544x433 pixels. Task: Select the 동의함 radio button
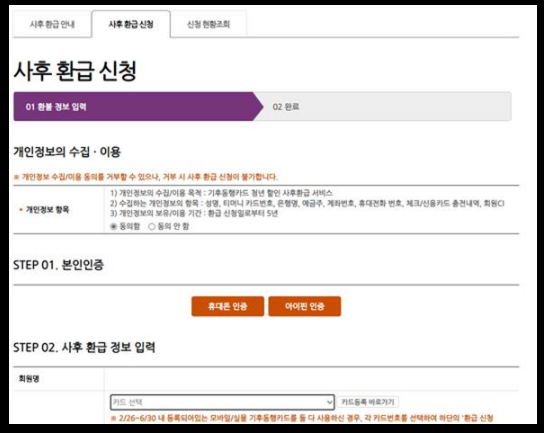[113, 227]
